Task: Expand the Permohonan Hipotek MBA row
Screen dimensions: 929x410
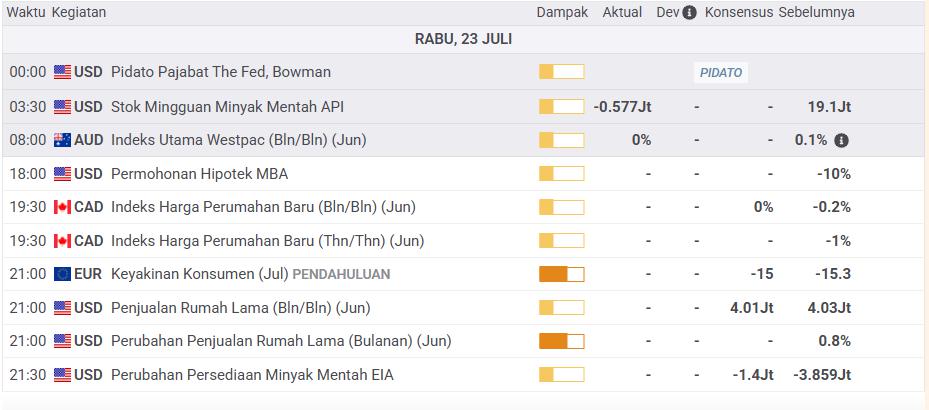Action: coord(464,174)
